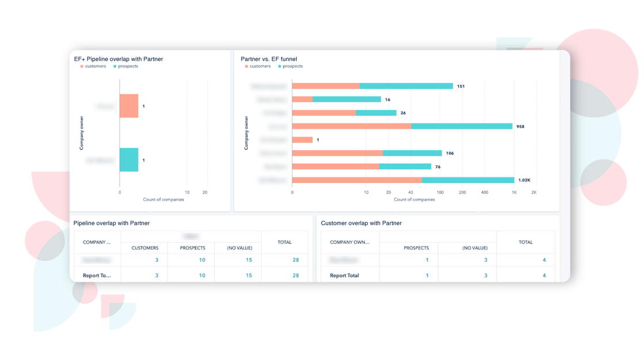The width and height of the screenshot is (644, 357).
Task: Open no-value count 3 in blurred owner row, Customer table
Action: 485,260
